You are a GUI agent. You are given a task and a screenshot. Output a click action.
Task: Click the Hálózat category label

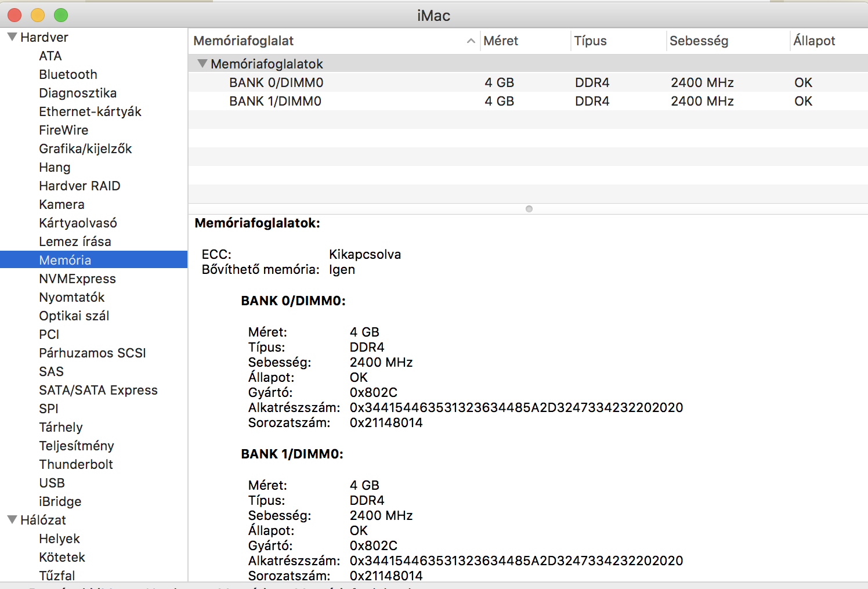tap(43, 520)
